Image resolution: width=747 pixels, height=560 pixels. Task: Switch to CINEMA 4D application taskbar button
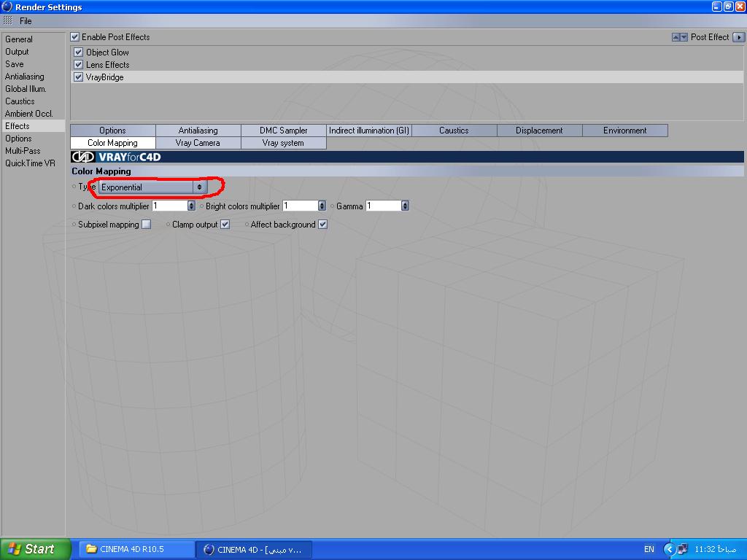[255, 549]
